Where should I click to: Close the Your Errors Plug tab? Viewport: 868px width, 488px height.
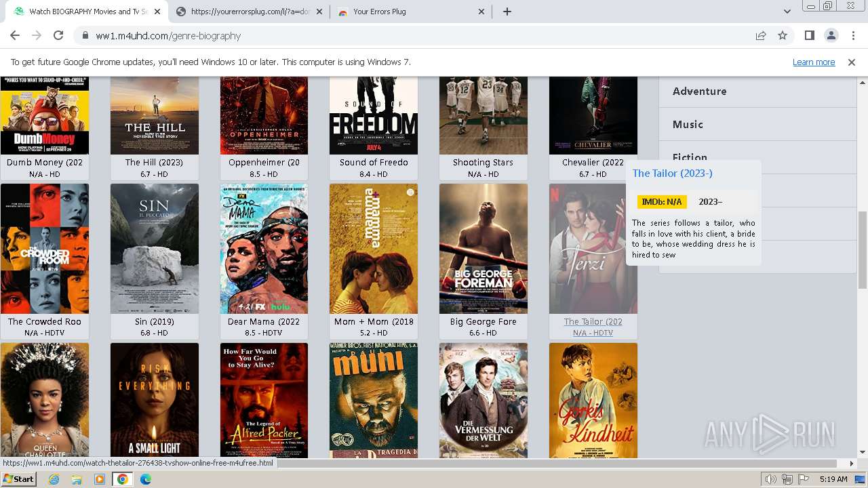click(x=481, y=12)
